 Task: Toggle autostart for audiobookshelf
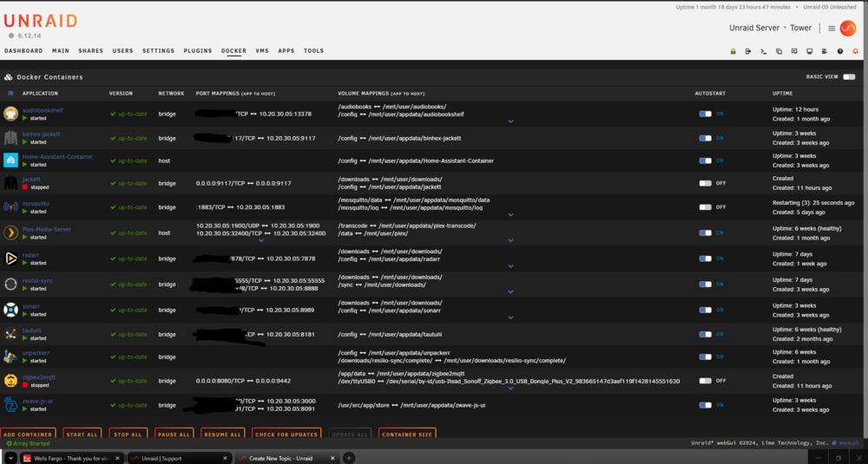pos(705,114)
